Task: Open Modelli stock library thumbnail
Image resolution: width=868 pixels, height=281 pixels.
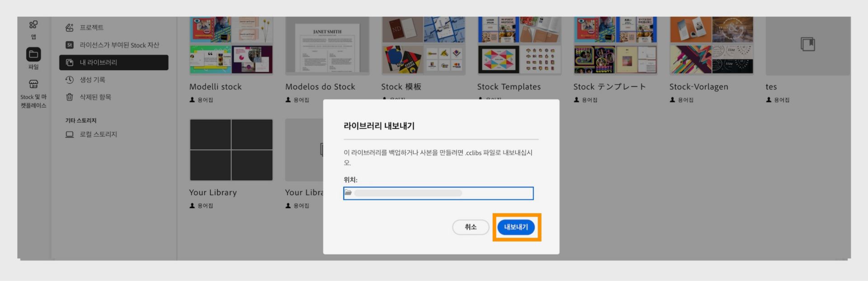Action: (x=231, y=45)
